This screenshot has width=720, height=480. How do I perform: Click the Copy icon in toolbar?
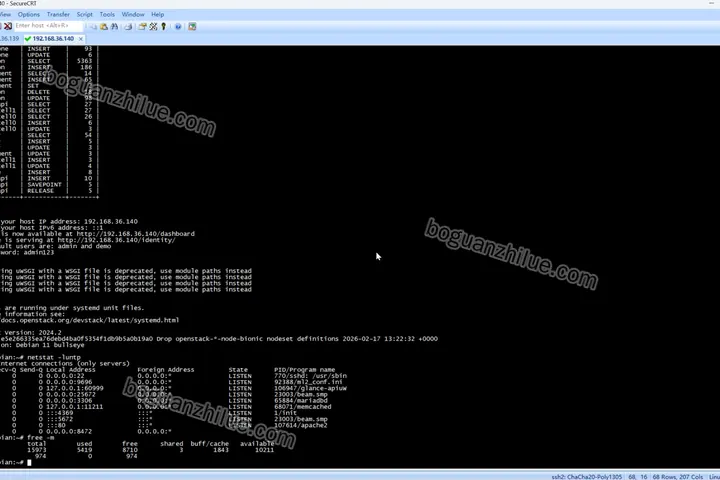pos(94,27)
